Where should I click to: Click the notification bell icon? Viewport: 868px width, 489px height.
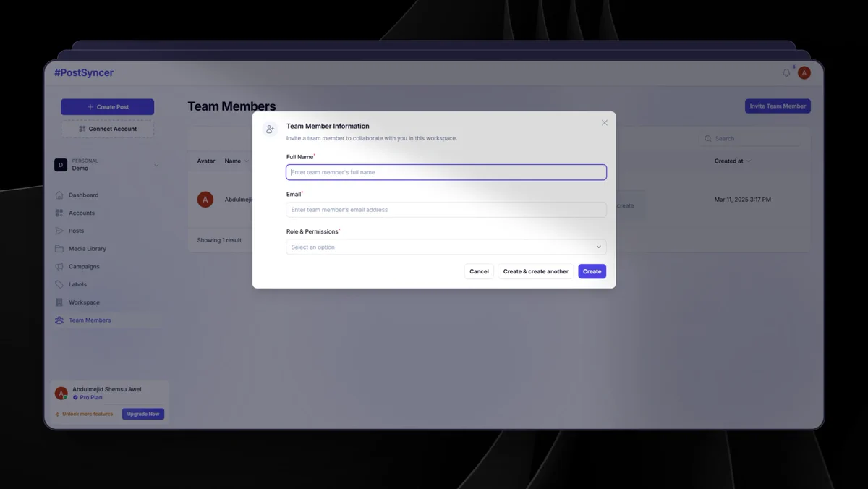[x=787, y=73]
